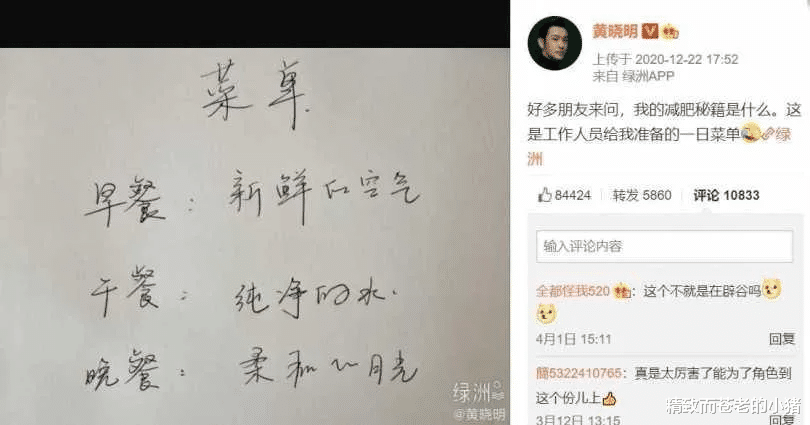Like the post with thumbs-up 84424

564,195
